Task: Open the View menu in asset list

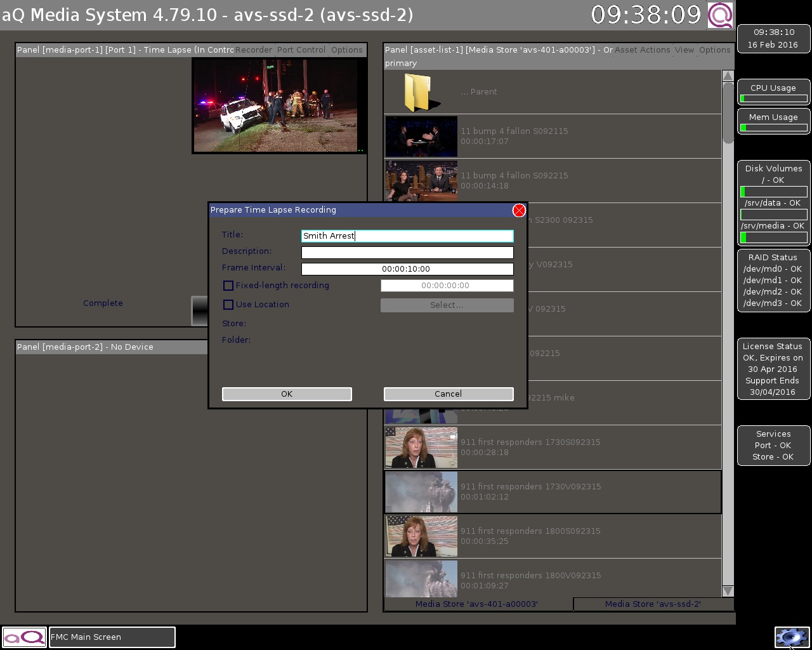Action: click(x=684, y=50)
